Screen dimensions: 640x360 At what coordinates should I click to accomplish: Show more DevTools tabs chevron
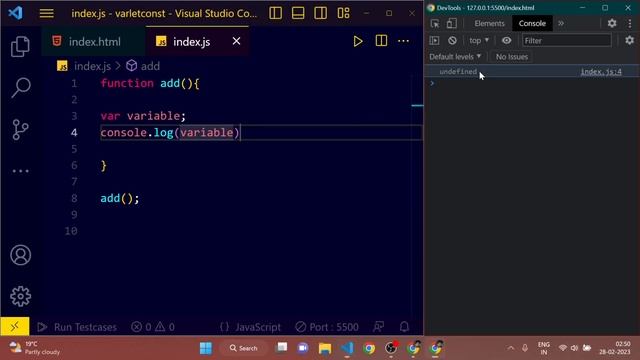pos(561,24)
